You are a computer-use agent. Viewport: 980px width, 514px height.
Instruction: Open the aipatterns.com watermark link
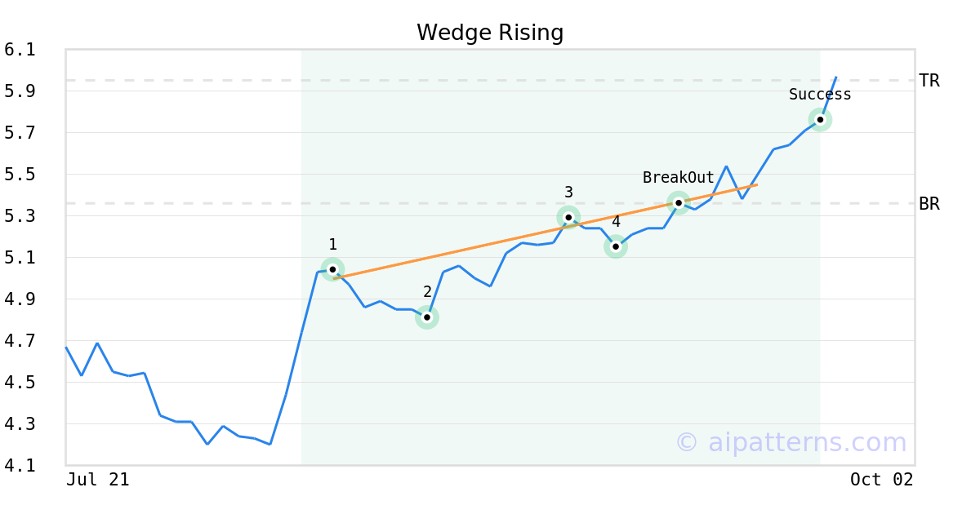[791, 442]
